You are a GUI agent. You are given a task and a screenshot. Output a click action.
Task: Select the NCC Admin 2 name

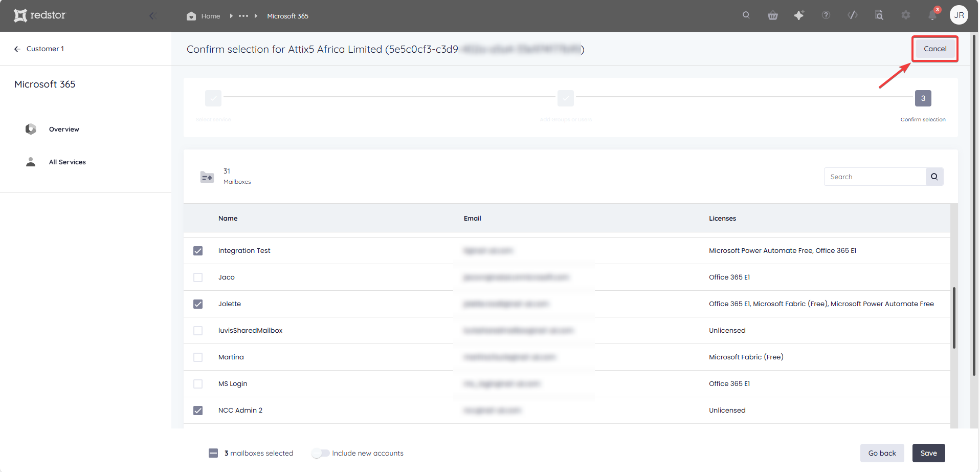240,410
